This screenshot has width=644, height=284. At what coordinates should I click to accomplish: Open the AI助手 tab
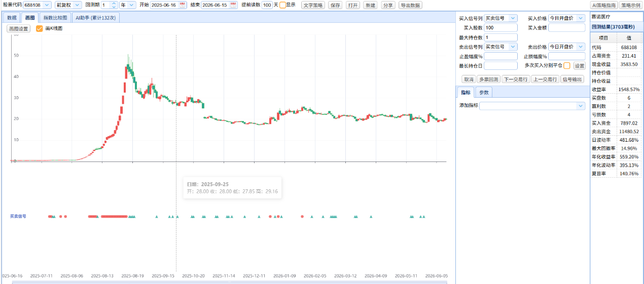(95, 18)
